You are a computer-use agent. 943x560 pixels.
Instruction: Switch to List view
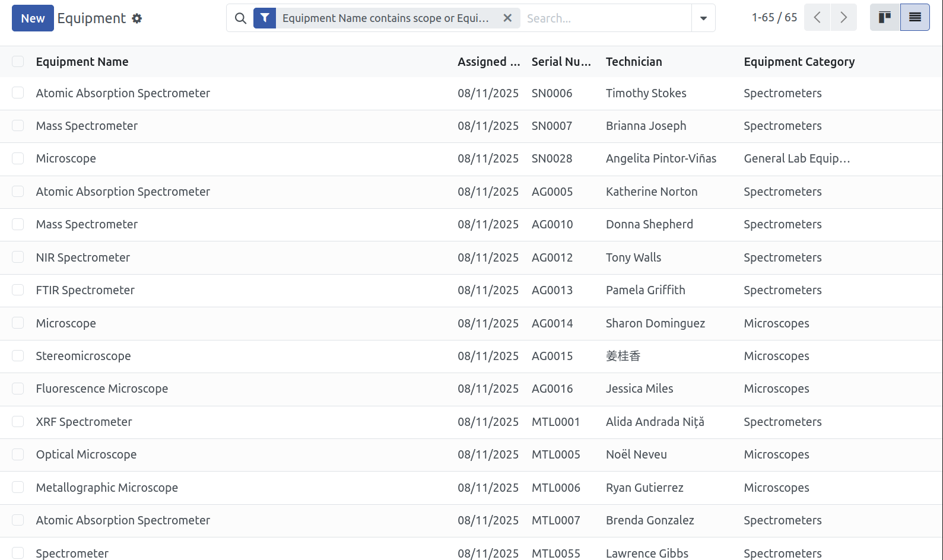(915, 18)
